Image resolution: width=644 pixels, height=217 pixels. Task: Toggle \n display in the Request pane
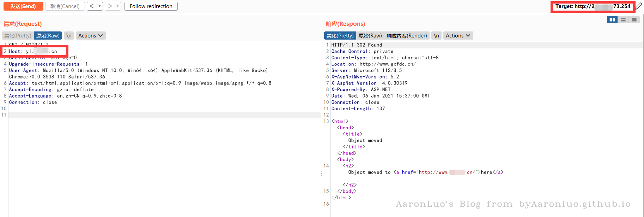pyautogui.click(x=69, y=36)
